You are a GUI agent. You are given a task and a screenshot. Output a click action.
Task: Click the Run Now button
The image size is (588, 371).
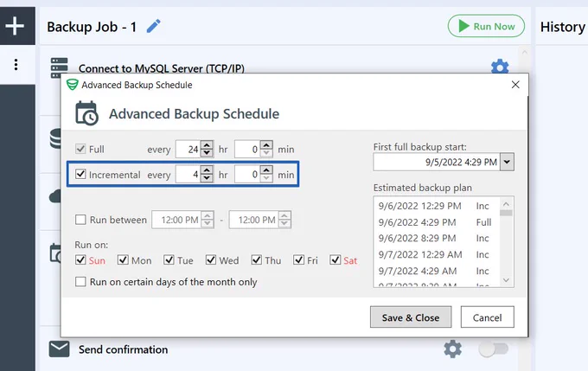[x=486, y=26]
